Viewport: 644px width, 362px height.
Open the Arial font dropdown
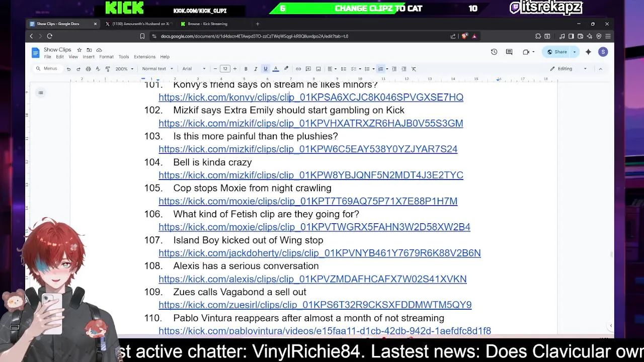click(194, 69)
